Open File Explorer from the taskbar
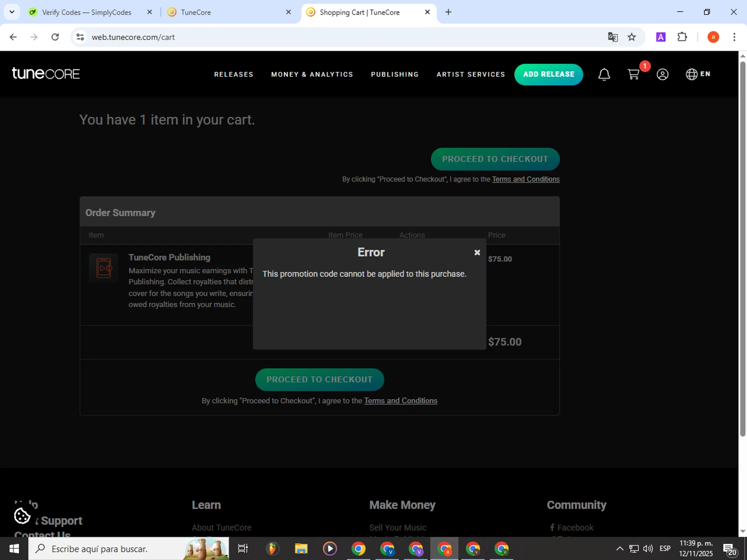 pyautogui.click(x=301, y=549)
